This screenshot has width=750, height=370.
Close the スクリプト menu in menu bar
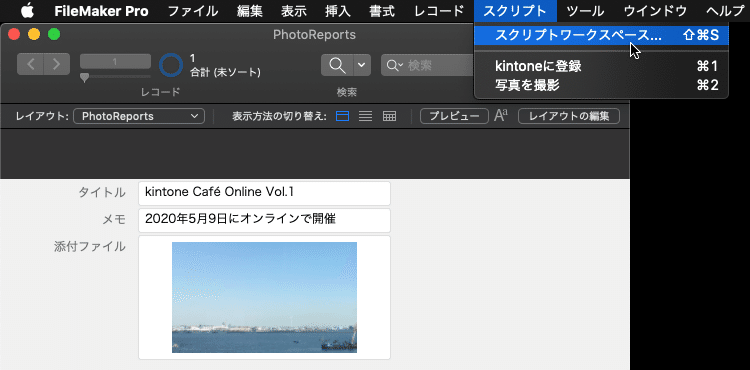click(x=515, y=11)
